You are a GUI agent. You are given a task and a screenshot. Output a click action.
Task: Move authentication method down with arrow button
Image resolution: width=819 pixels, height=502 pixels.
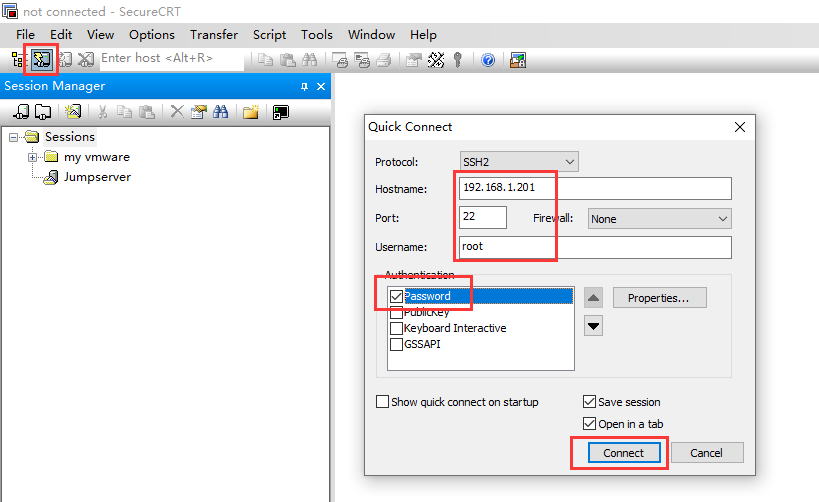(x=593, y=326)
